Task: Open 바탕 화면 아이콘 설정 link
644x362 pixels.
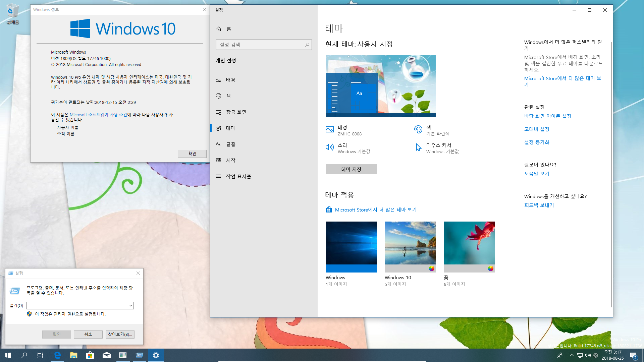Action: tap(548, 116)
